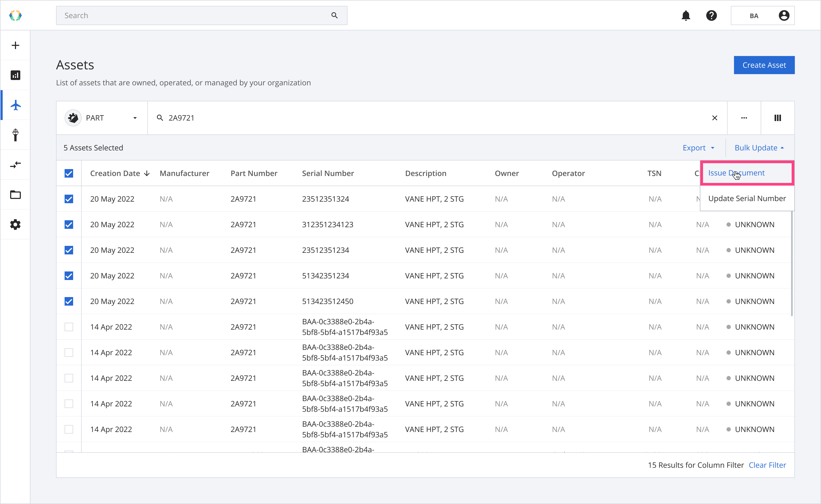The height and width of the screenshot is (504, 821).
Task: Uncheck row with serial 23512351234
Action: (x=69, y=250)
